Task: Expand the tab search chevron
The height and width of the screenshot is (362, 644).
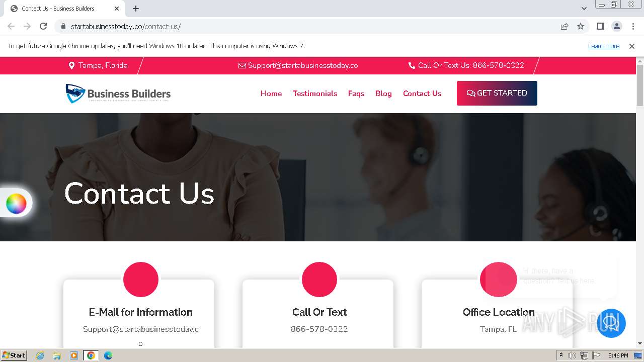Action: pyautogui.click(x=584, y=8)
